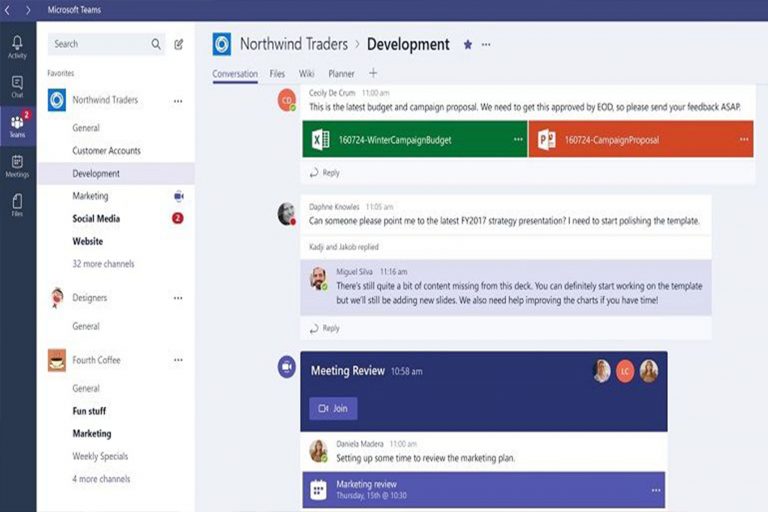The image size is (768, 512).
Task: Click the search magnifier icon
Action: (x=156, y=44)
